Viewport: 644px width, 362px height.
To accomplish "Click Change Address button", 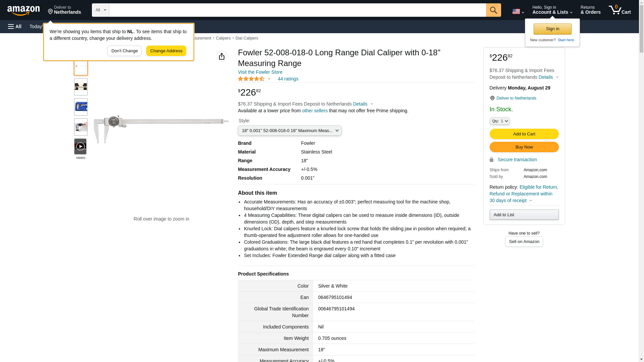I will pos(166,51).
